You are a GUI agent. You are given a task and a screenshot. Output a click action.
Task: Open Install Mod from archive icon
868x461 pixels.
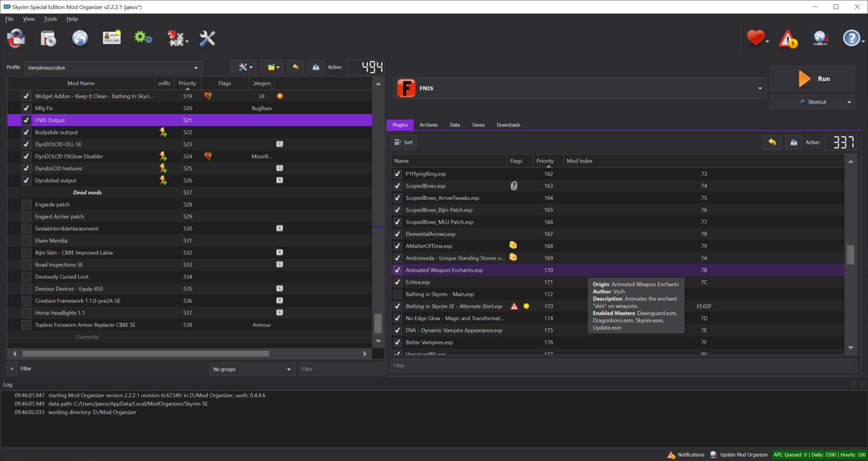pyautogui.click(x=48, y=38)
